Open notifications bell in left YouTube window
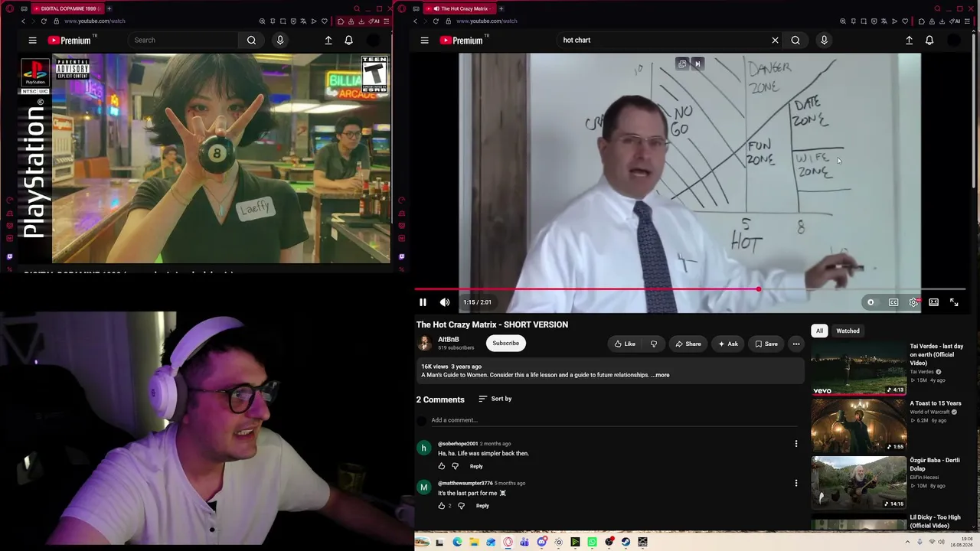 (348, 40)
